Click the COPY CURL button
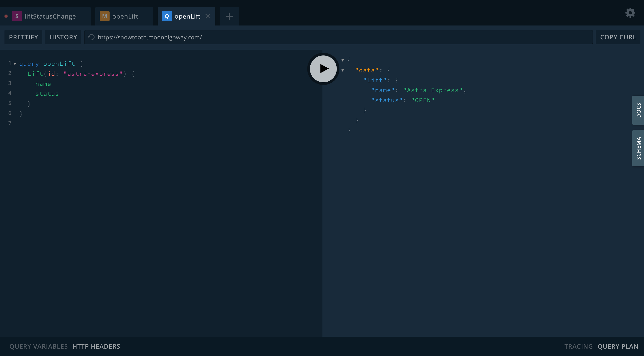Screen dimensions: 644x356 tap(618, 37)
